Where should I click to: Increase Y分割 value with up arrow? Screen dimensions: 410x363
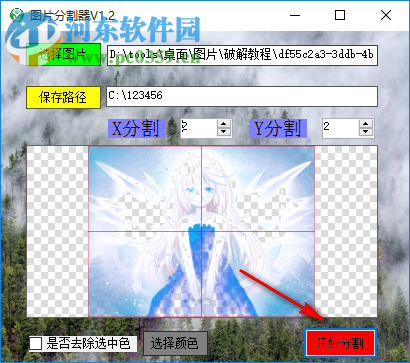366,124
